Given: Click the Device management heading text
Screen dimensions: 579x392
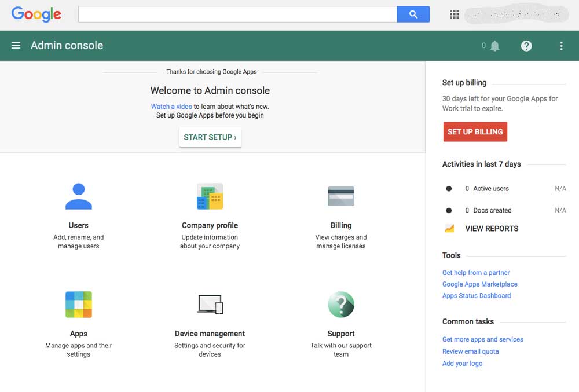Looking at the screenshot, I should [210, 334].
